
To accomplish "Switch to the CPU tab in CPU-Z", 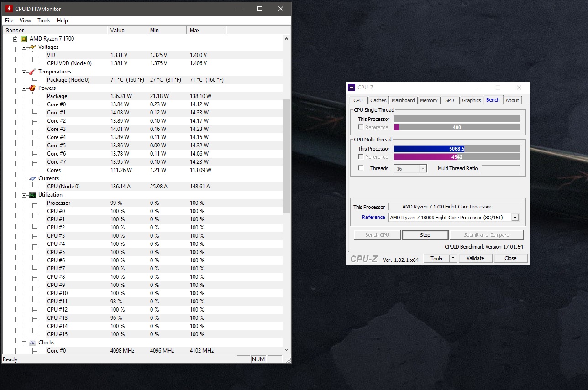I will coord(358,100).
